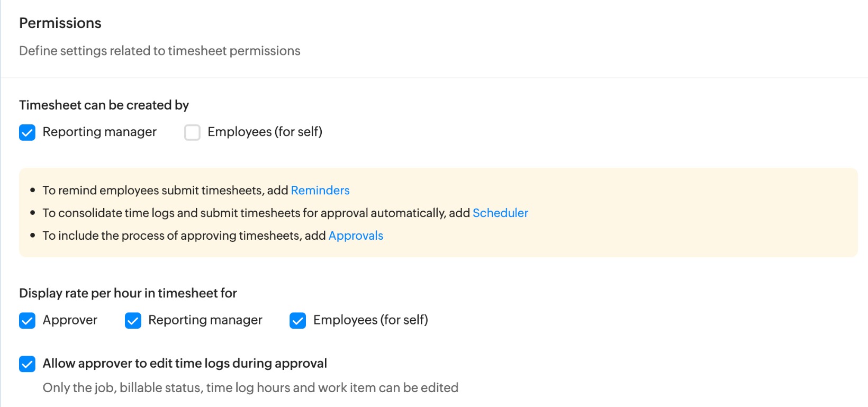Uncheck the Approver display rate checkbox
The width and height of the screenshot is (868, 407).
tap(27, 321)
